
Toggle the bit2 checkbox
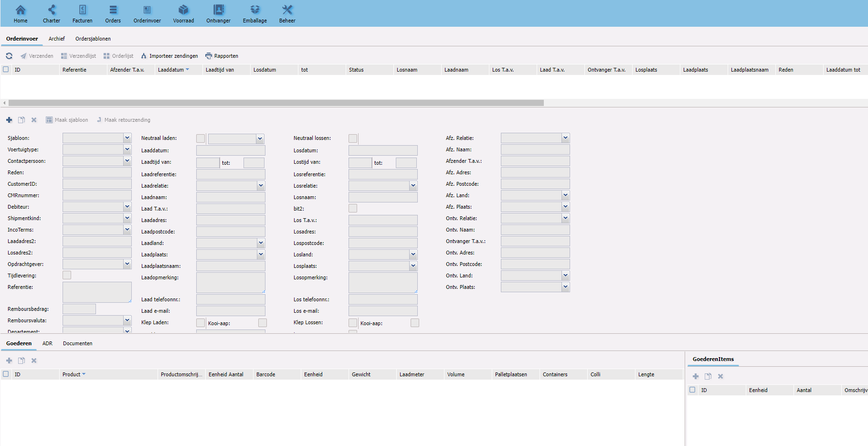tap(353, 208)
